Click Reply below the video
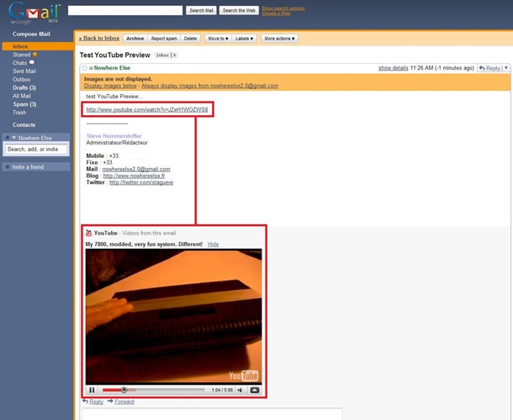 pyautogui.click(x=96, y=402)
